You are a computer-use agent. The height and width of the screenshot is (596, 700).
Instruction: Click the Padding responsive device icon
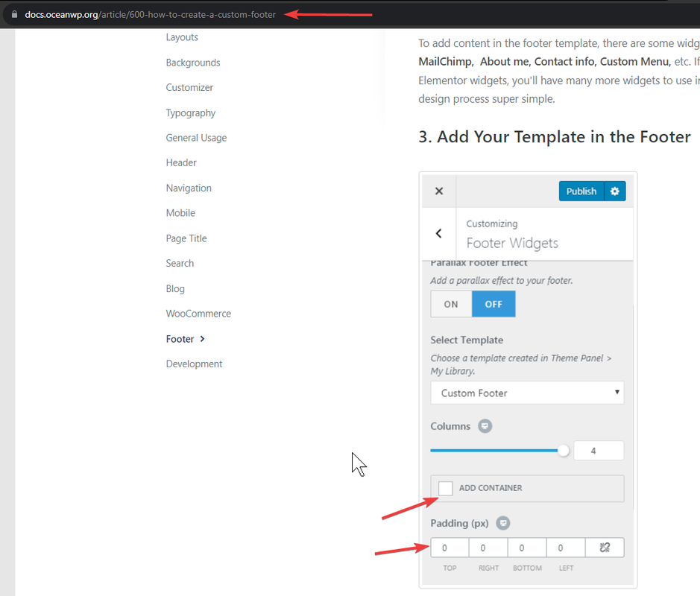pyautogui.click(x=503, y=523)
